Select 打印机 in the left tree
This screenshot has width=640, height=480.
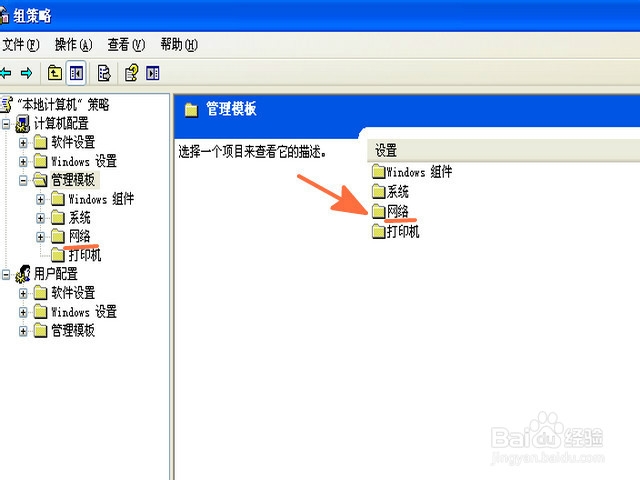point(84,255)
